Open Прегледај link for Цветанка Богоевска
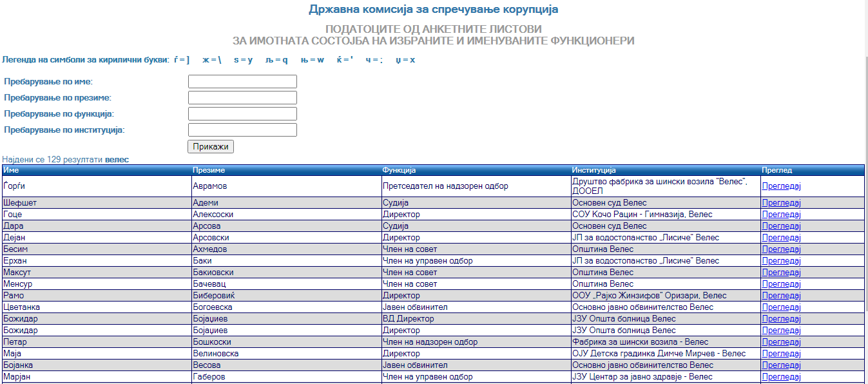Screen dimensions: 868x384 pos(781,307)
